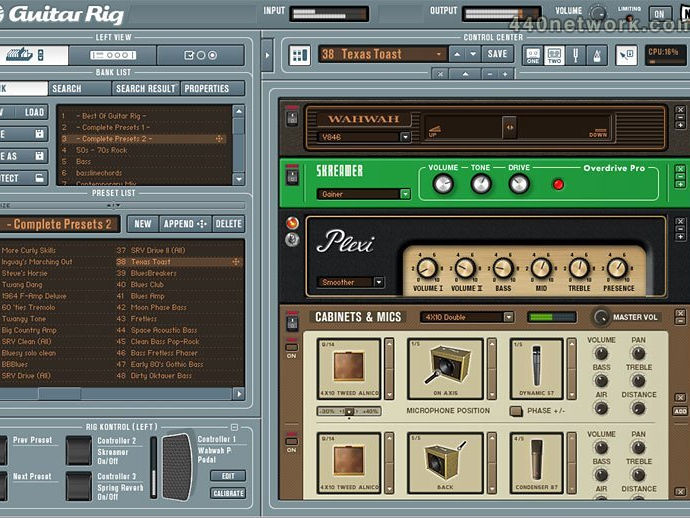Toggle the Limiting ON button
The width and height of the screenshot is (690, 518).
[659, 14]
